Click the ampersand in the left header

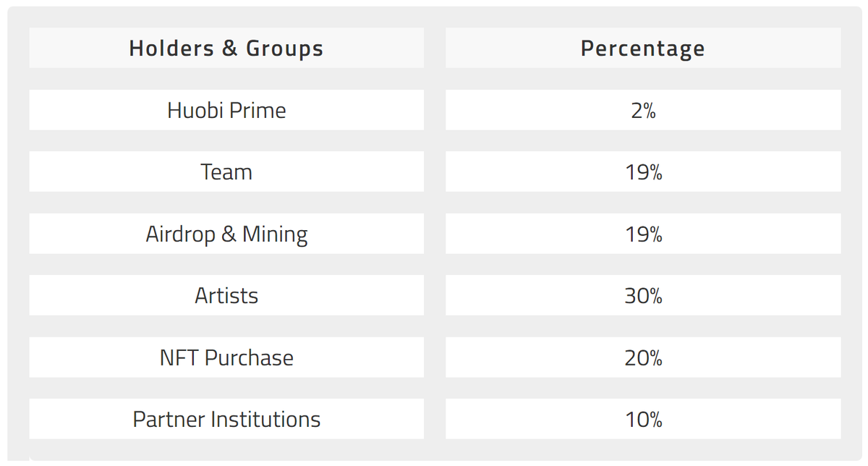229,48
